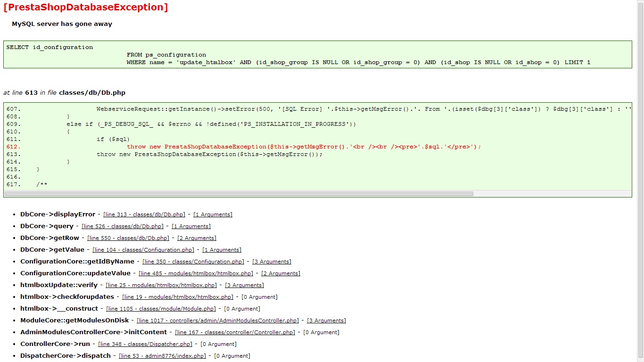The image size is (644, 362).
Task: Open the line 167 classes/controller/Controller.php link
Action: pyautogui.click(x=235, y=332)
